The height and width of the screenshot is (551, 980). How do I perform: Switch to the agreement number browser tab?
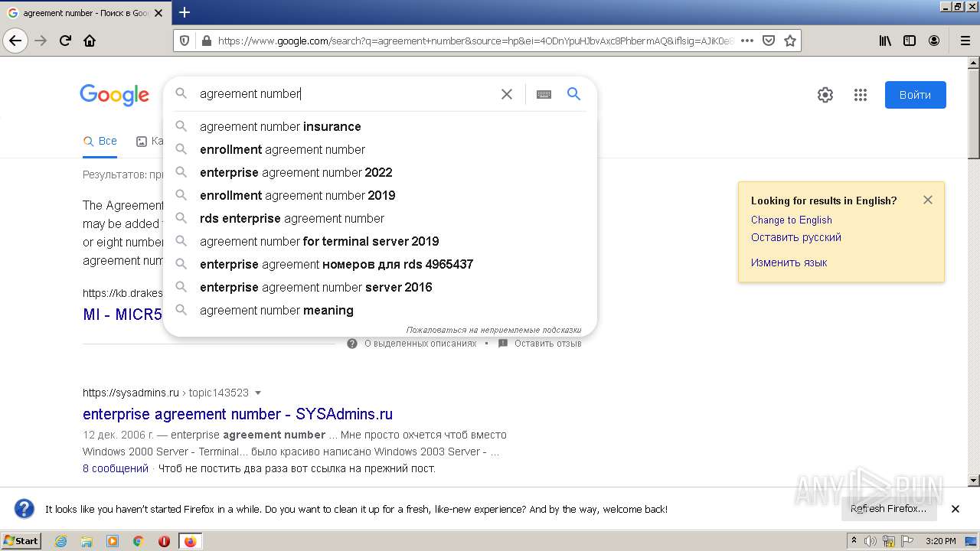click(x=84, y=13)
